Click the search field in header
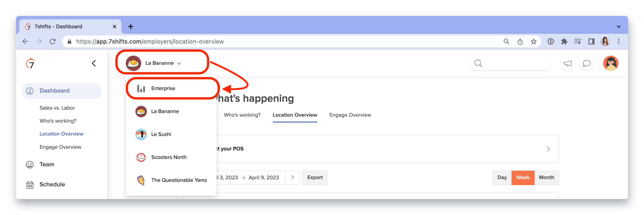Image resolution: width=644 pixels, height=215 pixels. click(510, 63)
